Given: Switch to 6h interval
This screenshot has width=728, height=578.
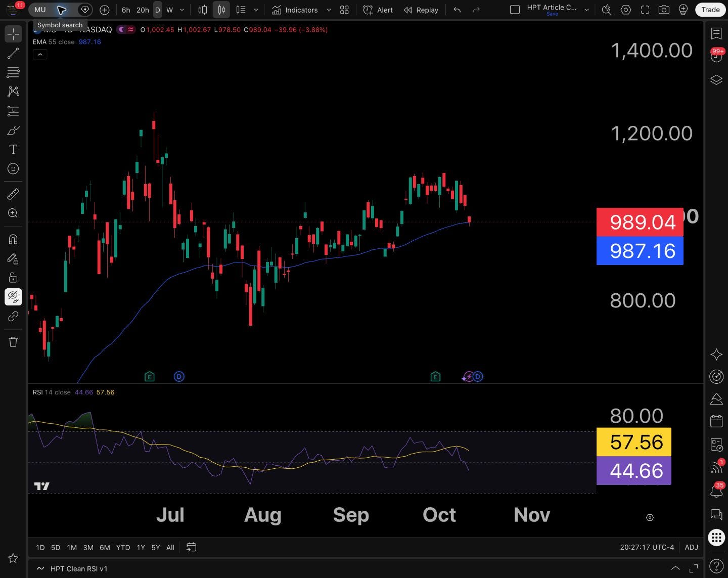Looking at the screenshot, I should 126,10.
